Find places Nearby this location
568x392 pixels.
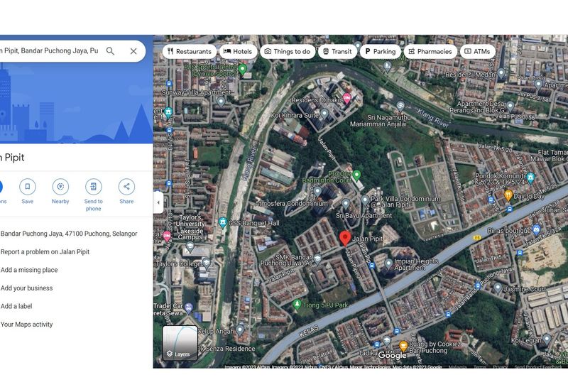pos(60,187)
